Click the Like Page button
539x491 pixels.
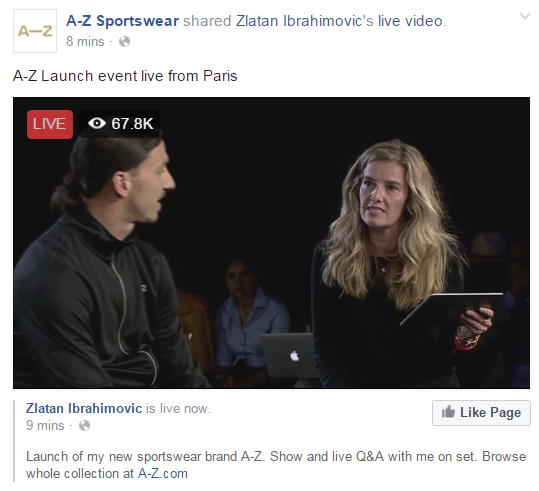pyautogui.click(x=481, y=413)
